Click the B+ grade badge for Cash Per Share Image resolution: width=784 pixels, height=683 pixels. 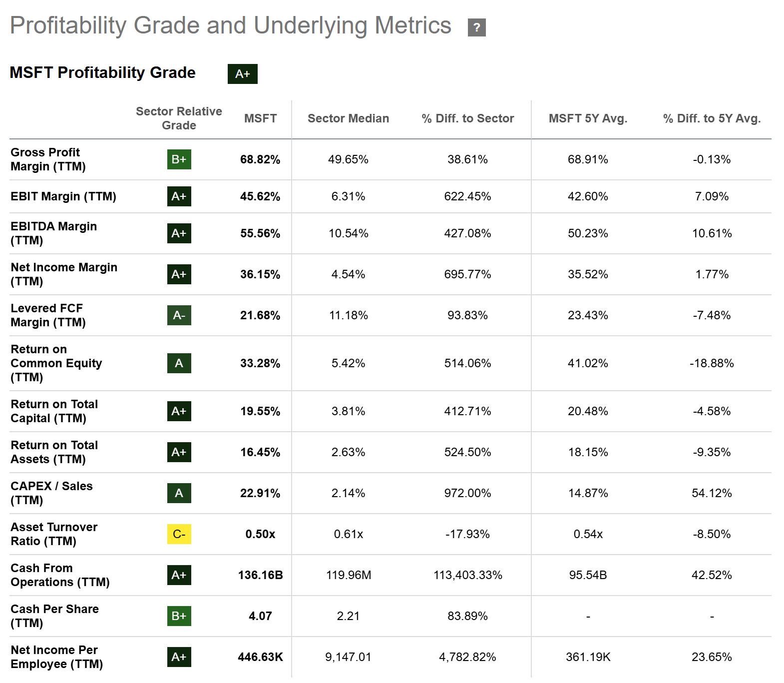[179, 616]
